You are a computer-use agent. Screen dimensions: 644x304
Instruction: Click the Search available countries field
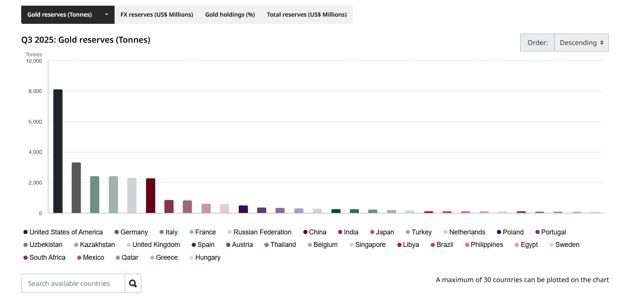(73, 283)
